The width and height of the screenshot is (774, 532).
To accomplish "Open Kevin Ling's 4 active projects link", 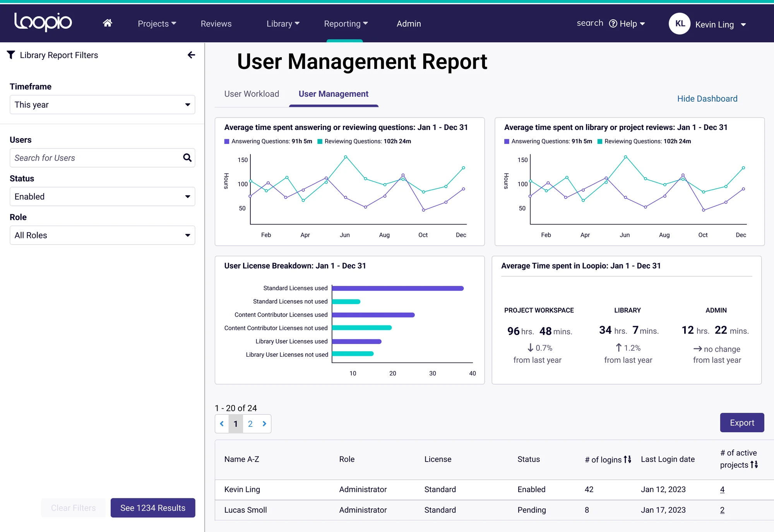I will pyautogui.click(x=722, y=489).
